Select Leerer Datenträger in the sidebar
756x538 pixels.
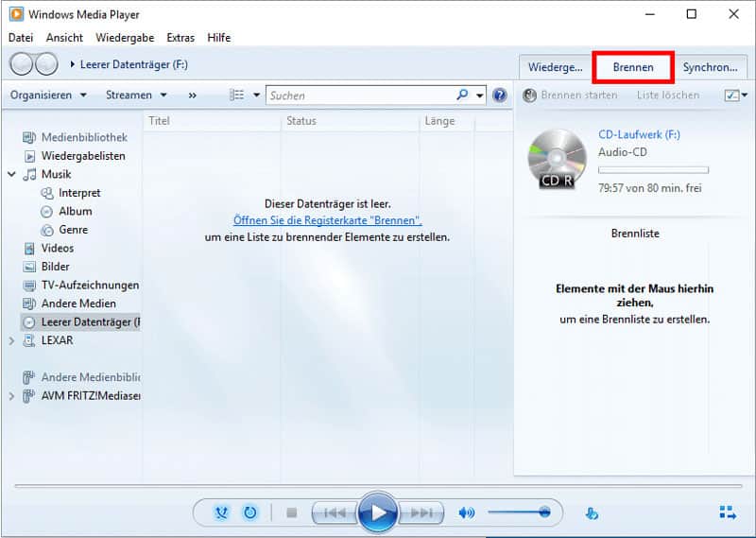80,321
